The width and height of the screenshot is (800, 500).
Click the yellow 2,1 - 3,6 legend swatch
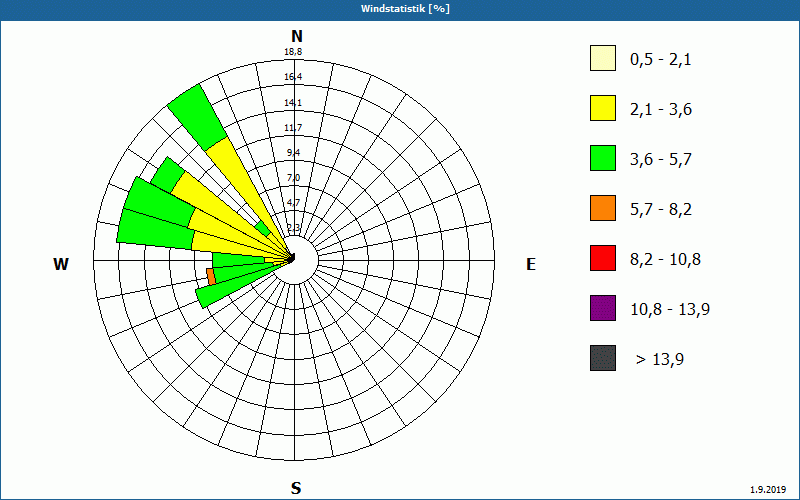[x=603, y=108]
